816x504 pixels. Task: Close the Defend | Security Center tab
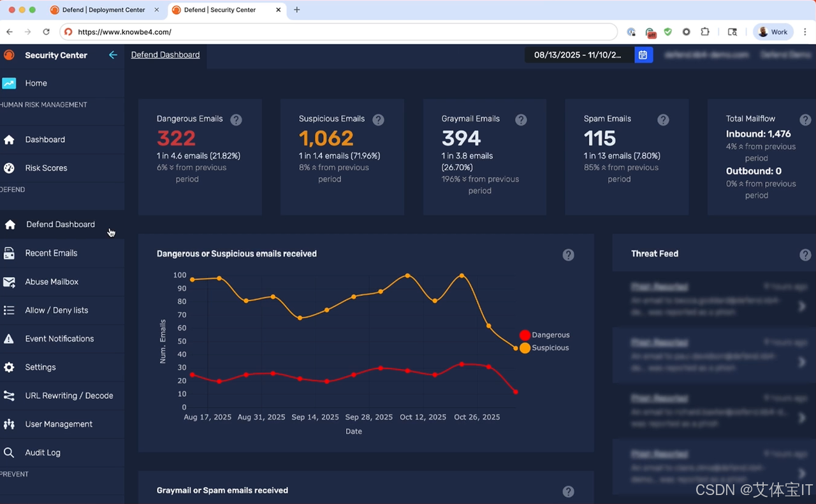[278, 10]
